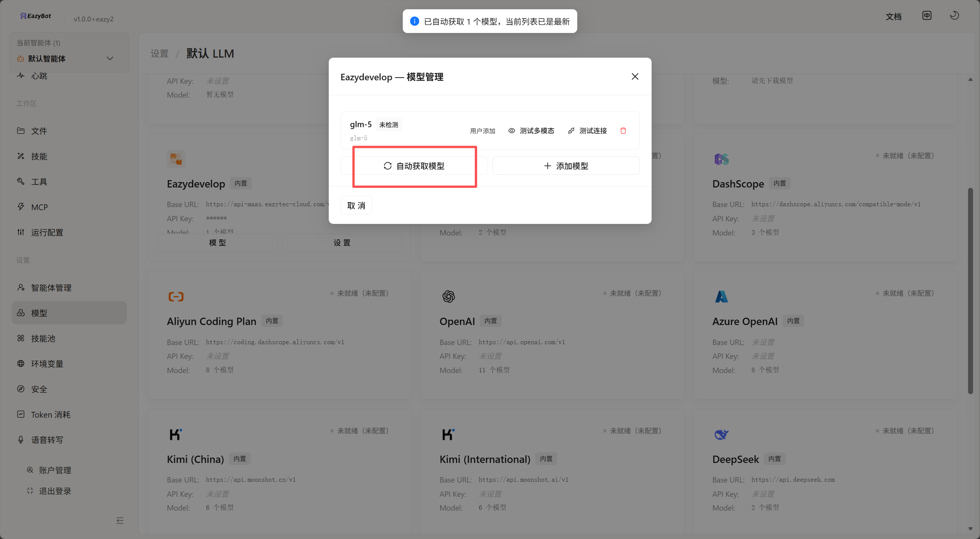Click 自动获取模型 button
980x539 pixels.
tap(414, 166)
